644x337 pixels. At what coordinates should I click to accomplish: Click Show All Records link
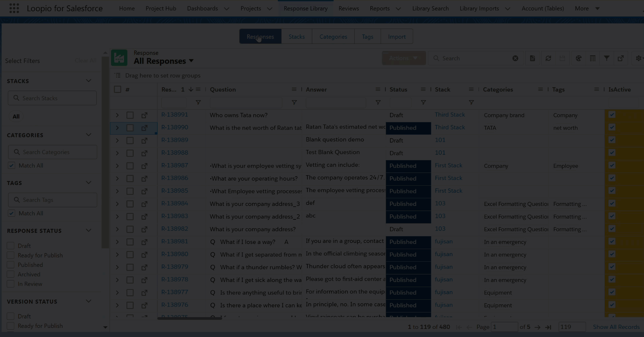pyautogui.click(x=616, y=327)
